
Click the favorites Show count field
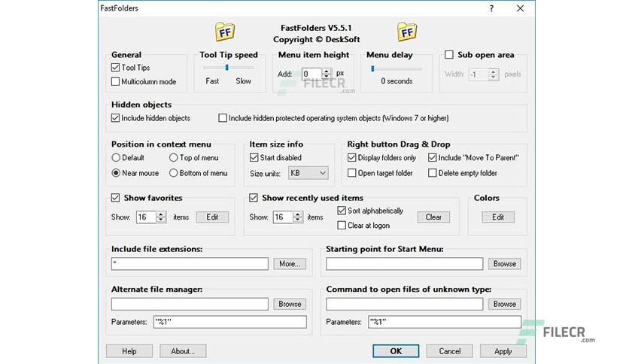coord(147,217)
